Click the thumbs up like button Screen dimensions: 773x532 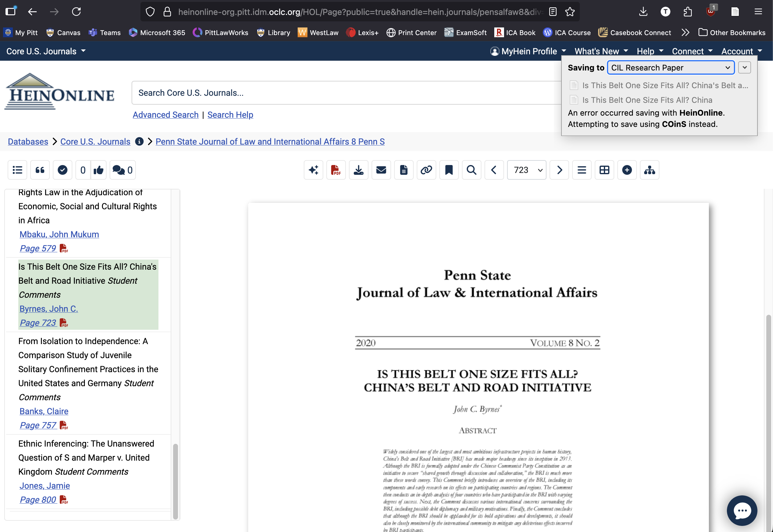98,170
